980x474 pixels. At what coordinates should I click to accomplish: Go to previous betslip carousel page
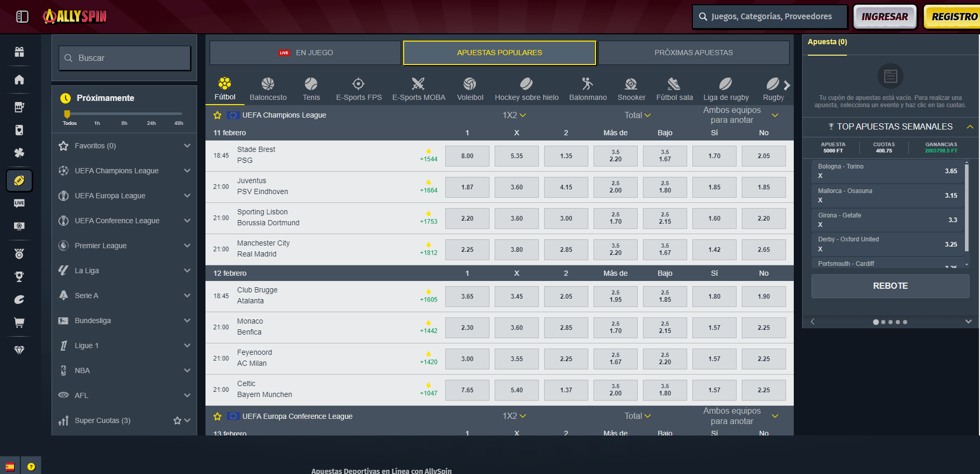(813, 322)
